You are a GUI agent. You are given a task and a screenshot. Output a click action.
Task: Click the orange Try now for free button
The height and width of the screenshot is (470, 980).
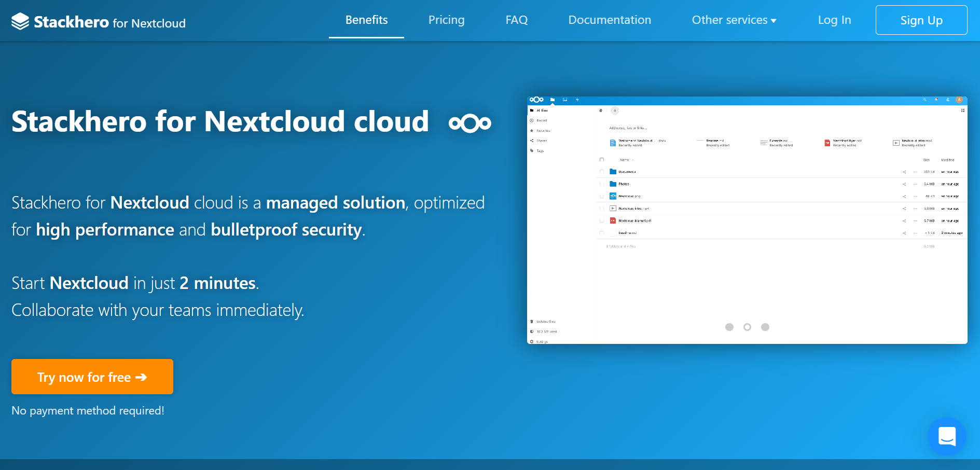tap(92, 377)
